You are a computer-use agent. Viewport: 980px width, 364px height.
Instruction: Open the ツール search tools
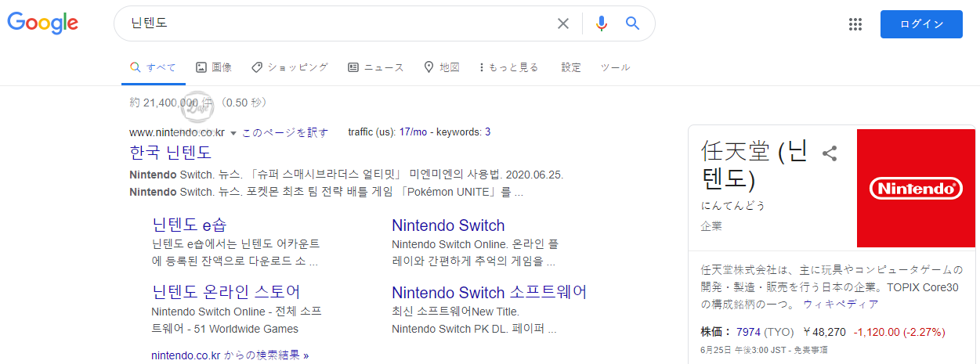click(x=615, y=67)
